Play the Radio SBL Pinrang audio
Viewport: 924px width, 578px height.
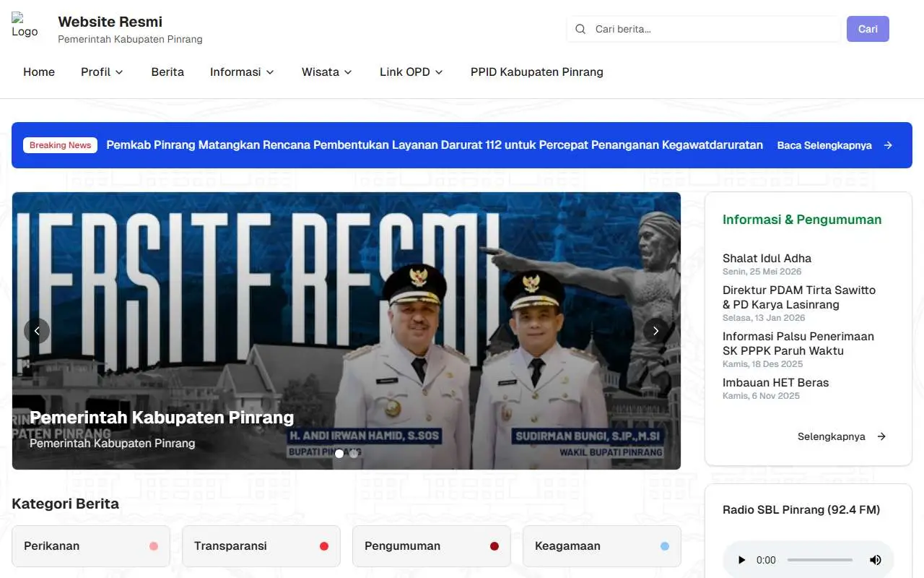coord(741,560)
